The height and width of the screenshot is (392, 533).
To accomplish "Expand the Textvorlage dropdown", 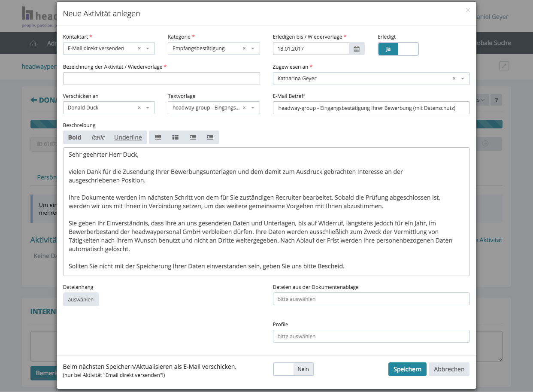I will pyautogui.click(x=253, y=108).
